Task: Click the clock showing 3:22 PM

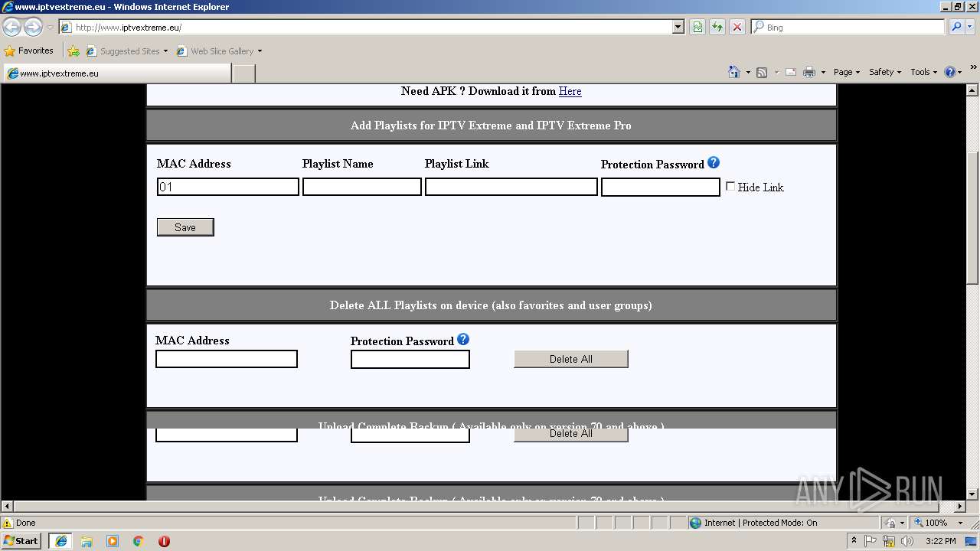Action: [x=940, y=541]
